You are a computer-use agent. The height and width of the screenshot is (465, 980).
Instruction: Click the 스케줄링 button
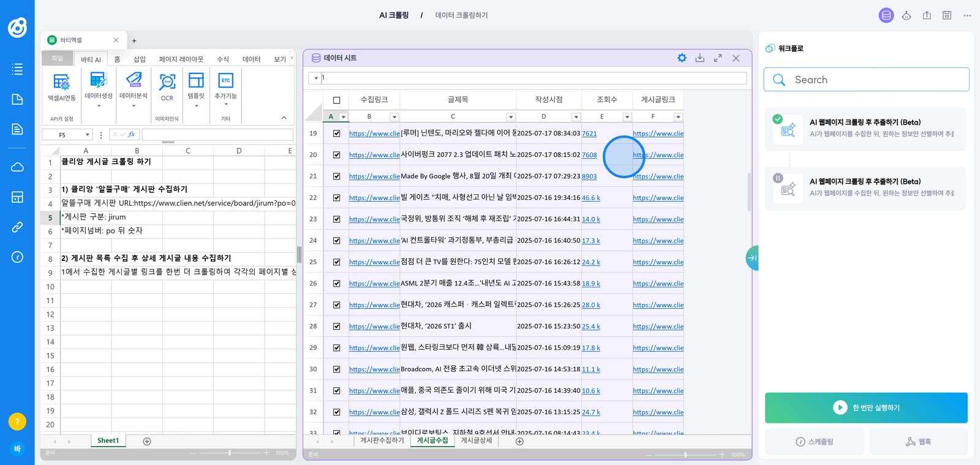[x=814, y=442]
